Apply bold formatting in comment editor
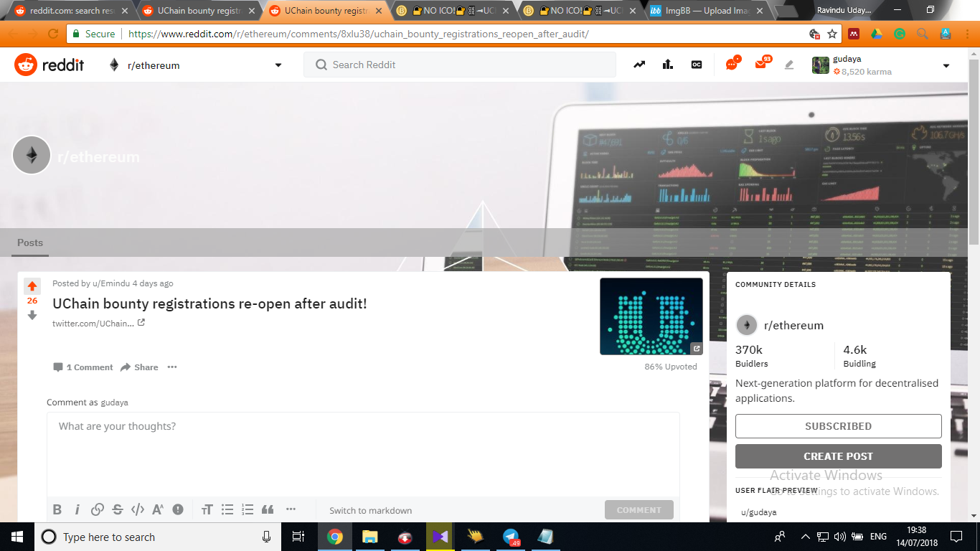 (x=57, y=510)
